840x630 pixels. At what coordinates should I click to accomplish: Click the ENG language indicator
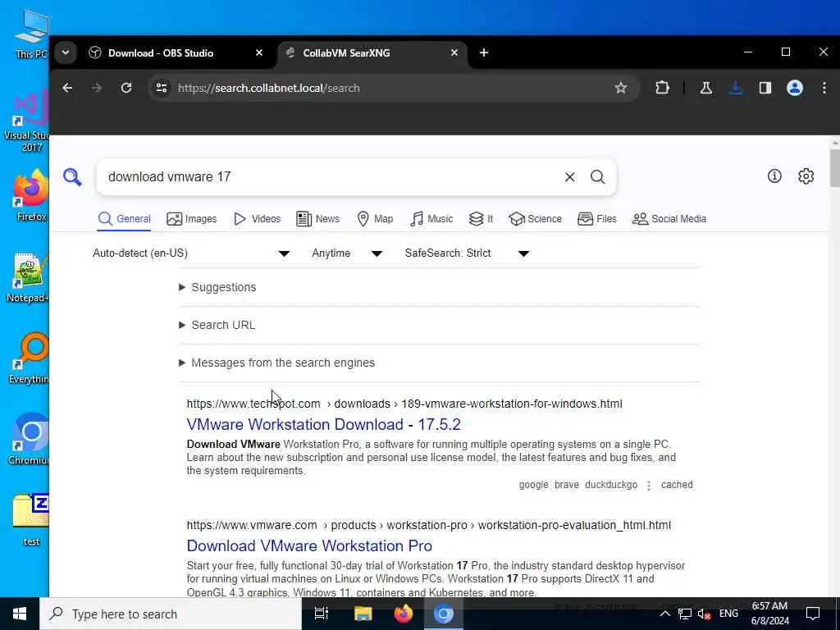[728, 614]
